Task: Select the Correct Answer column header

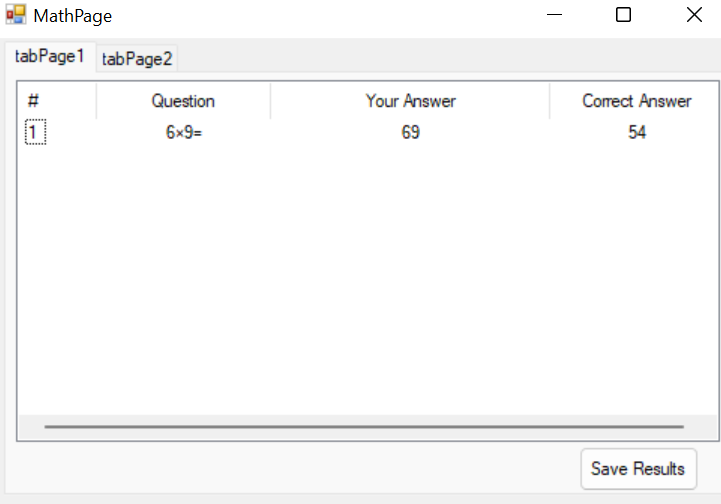Action: tap(636, 101)
